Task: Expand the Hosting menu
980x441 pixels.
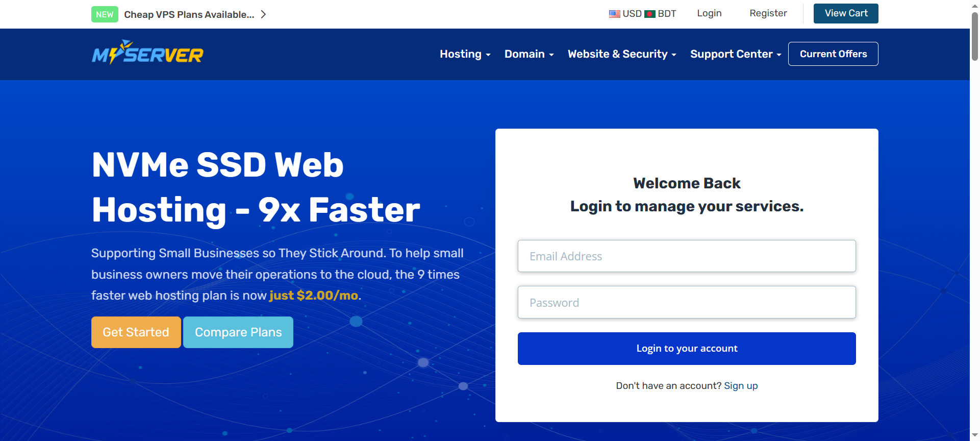Action: pos(465,54)
